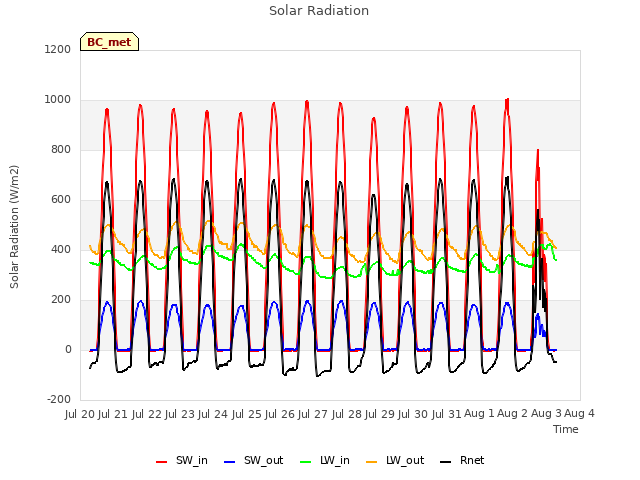This screenshot has height=480, width=640.
Task: Click the Jul 25 x-axis label
Action: coord(247,414)
